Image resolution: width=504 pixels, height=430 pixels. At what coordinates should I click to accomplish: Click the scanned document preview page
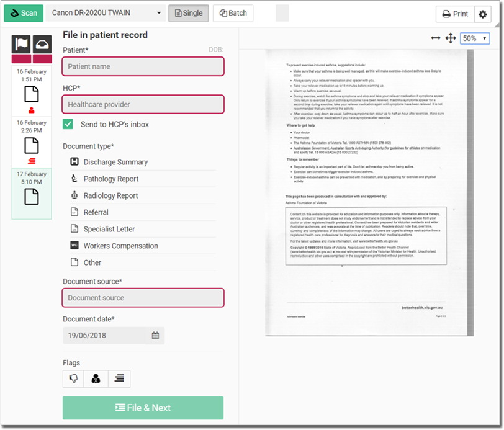pyautogui.click(x=369, y=192)
